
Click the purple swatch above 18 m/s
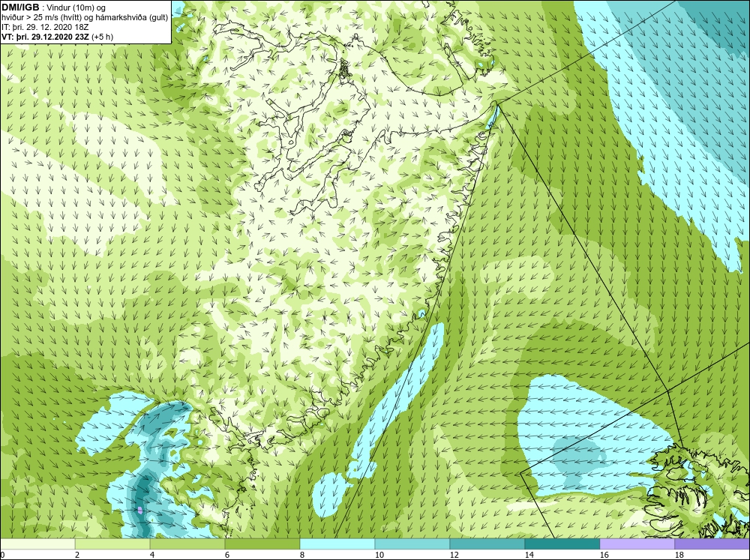click(x=712, y=544)
